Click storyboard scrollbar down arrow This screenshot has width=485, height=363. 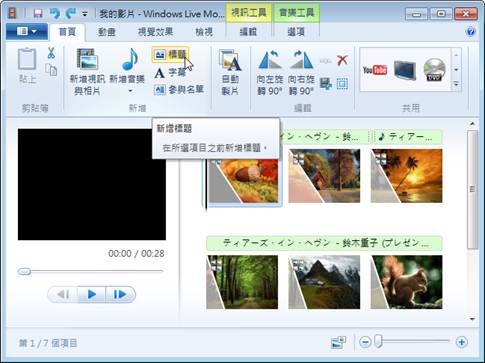(472, 319)
